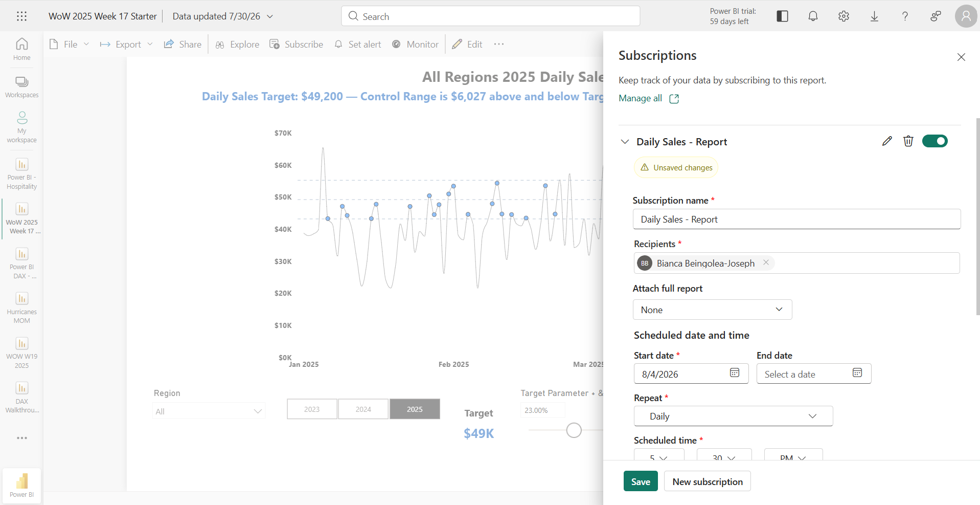Turn off the Daily Sales subscription toggle
The image size is (980, 505).
(935, 141)
